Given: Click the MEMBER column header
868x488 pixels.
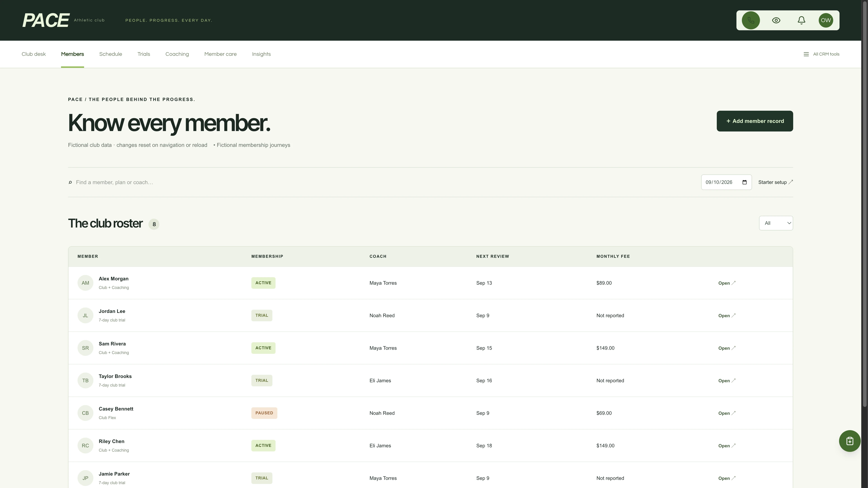Looking at the screenshot, I should (88, 256).
